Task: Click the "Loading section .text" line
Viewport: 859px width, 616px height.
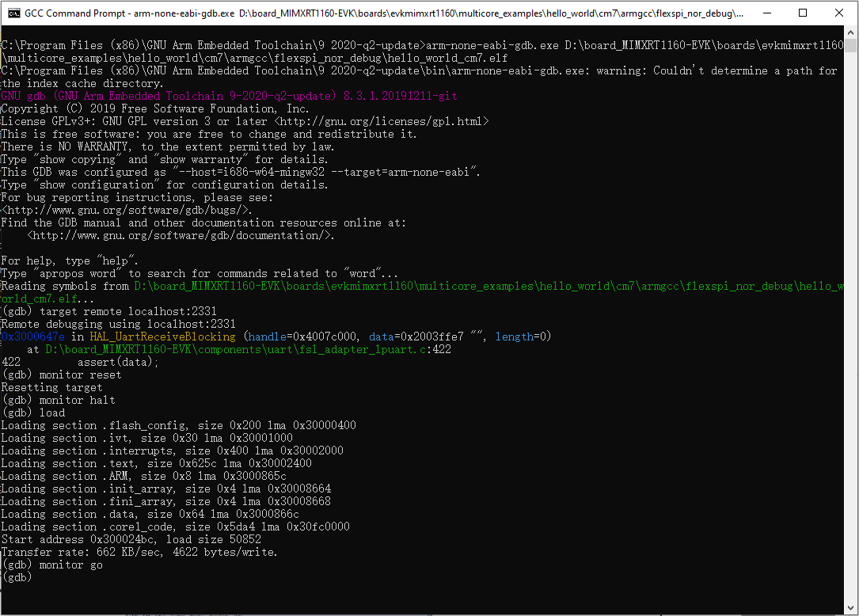Action: (156, 463)
